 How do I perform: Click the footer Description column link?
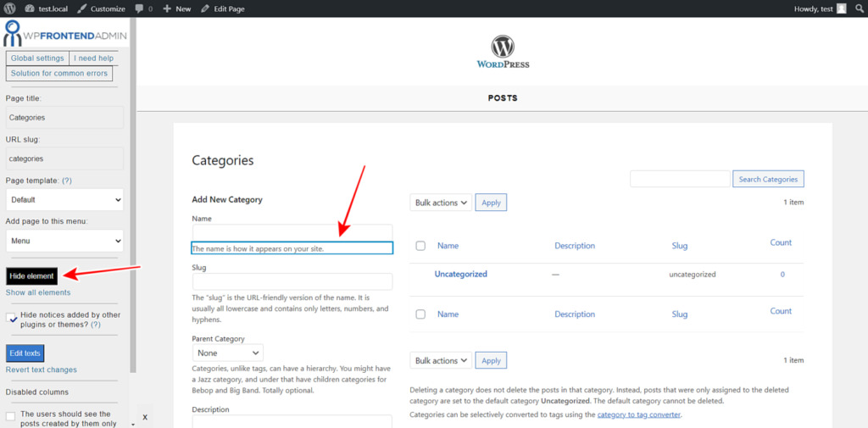point(575,314)
